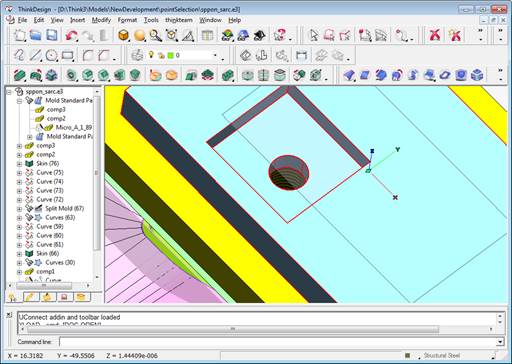Activate the magnifier zoom tool
The image size is (512, 364).
tap(155, 35)
